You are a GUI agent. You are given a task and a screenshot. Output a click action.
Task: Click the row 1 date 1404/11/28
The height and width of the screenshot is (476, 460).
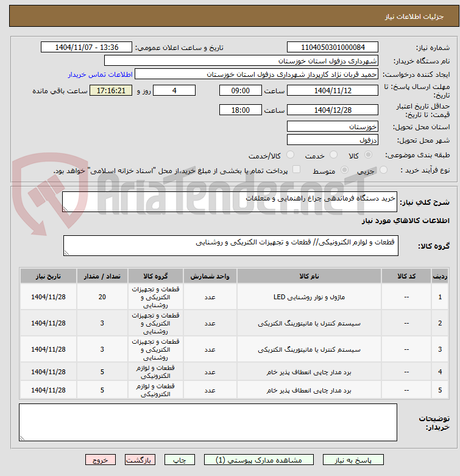[x=48, y=297]
